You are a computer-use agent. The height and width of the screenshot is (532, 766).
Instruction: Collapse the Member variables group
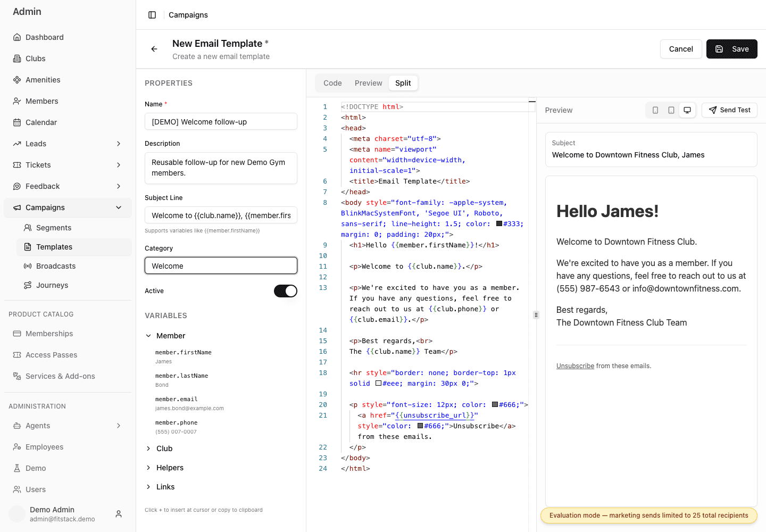click(165, 336)
